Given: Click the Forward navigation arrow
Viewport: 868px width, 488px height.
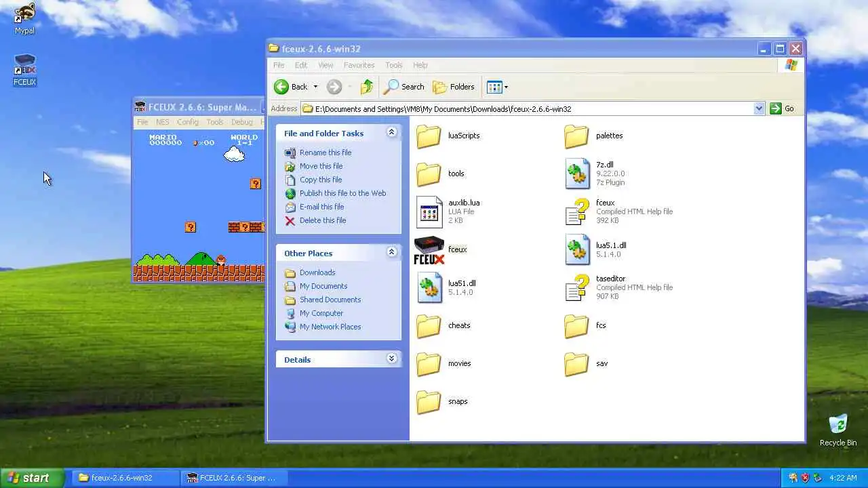Looking at the screenshot, I should pyautogui.click(x=334, y=87).
